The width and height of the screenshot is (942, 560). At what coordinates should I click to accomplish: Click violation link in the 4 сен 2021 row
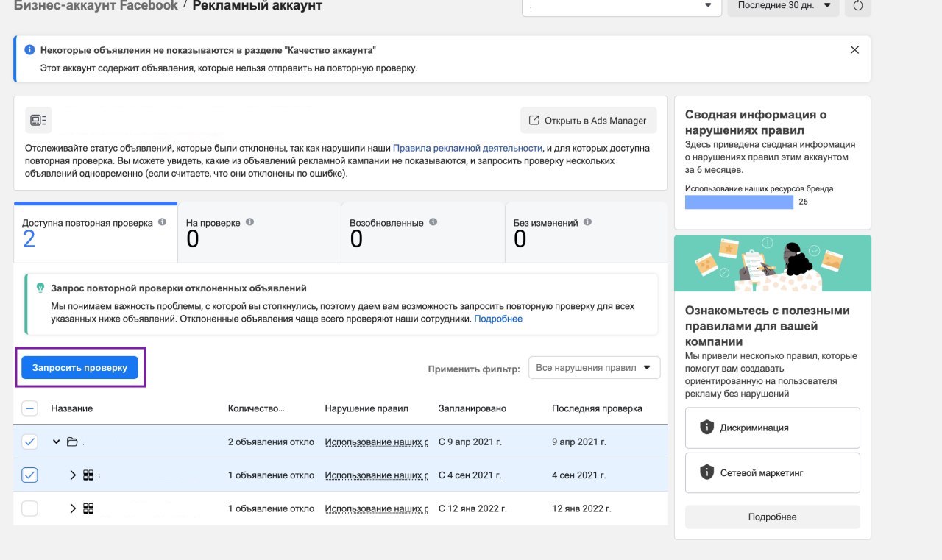[376, 475]
